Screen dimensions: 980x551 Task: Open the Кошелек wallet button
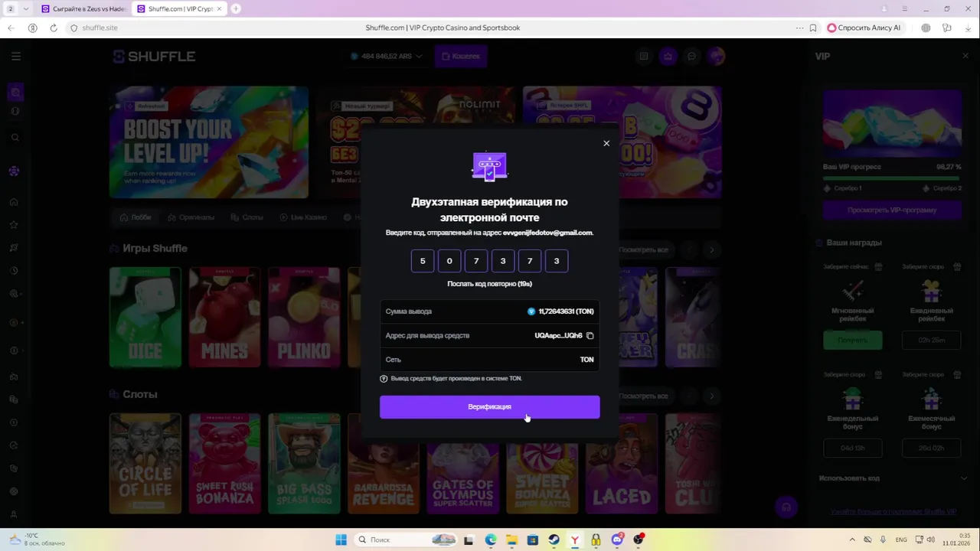pyautogui.click(x=461, y=56)
